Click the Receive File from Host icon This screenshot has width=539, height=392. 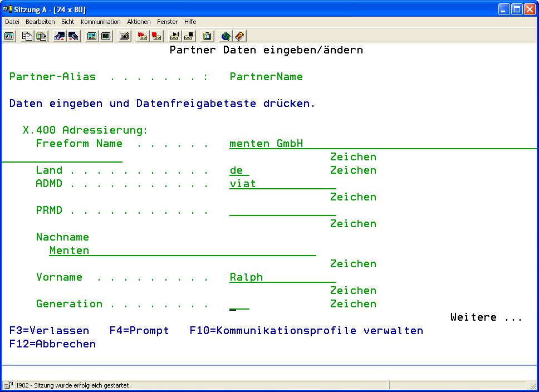coord(73,36)
